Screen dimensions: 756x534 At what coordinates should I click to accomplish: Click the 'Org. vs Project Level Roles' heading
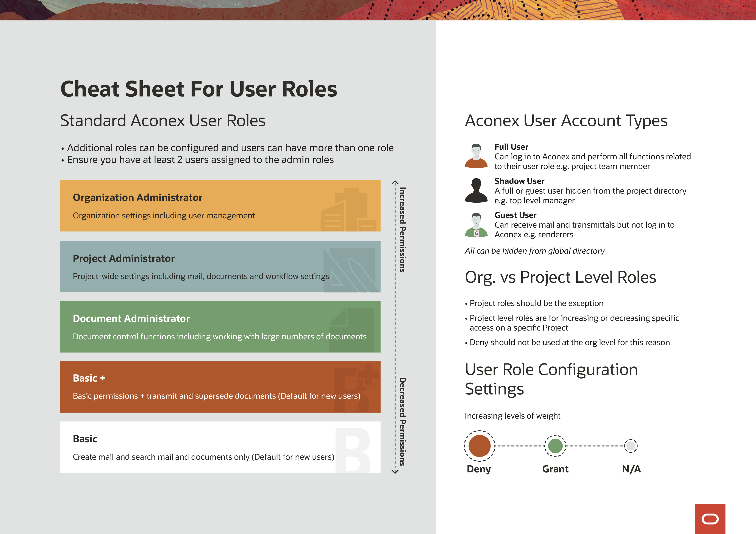tap(560, 277)
